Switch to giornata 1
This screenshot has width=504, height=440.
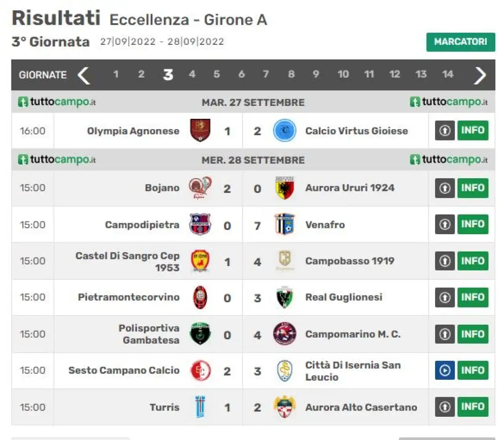pos(116,74)
